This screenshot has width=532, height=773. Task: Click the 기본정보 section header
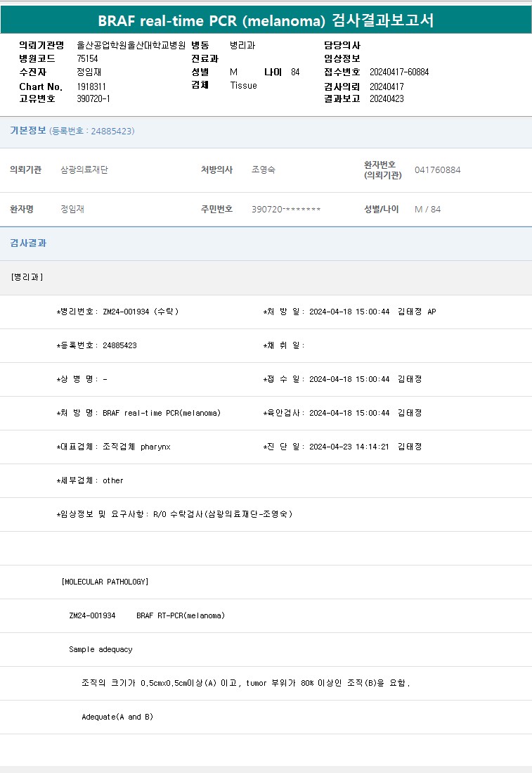(28, 131)
